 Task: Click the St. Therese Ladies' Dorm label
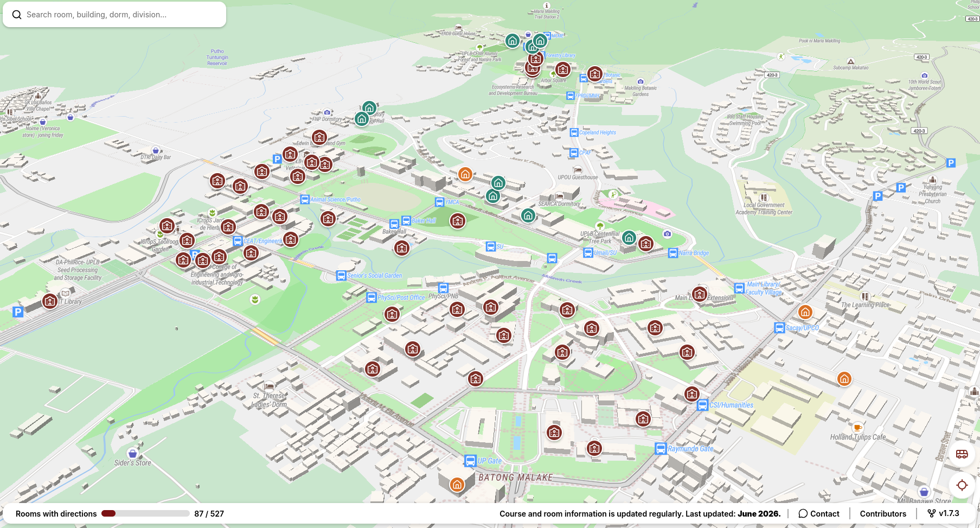[x=270, y=400]
